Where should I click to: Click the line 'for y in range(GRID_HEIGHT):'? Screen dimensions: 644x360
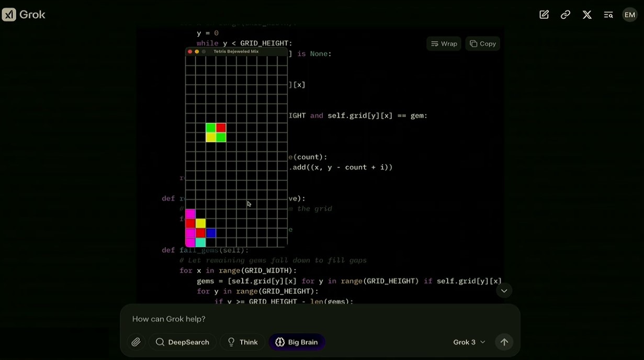point(257,291)
